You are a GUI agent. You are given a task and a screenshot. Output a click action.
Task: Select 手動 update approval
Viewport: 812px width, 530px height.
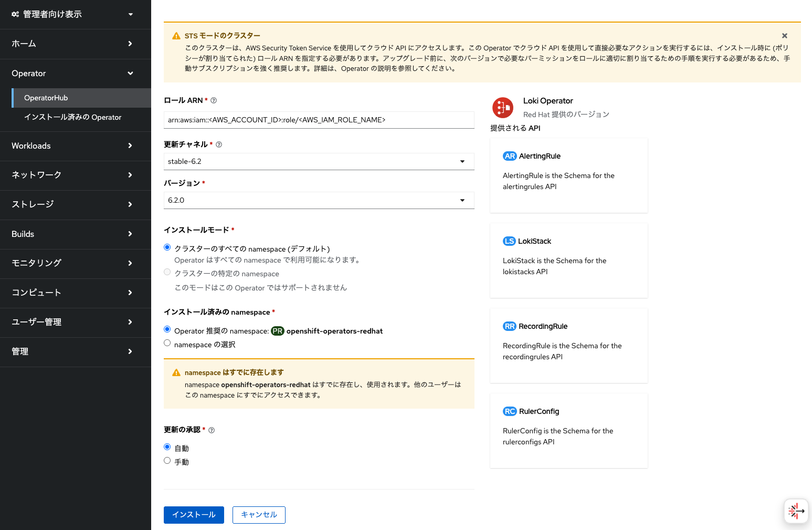click(x=167, y=460)
